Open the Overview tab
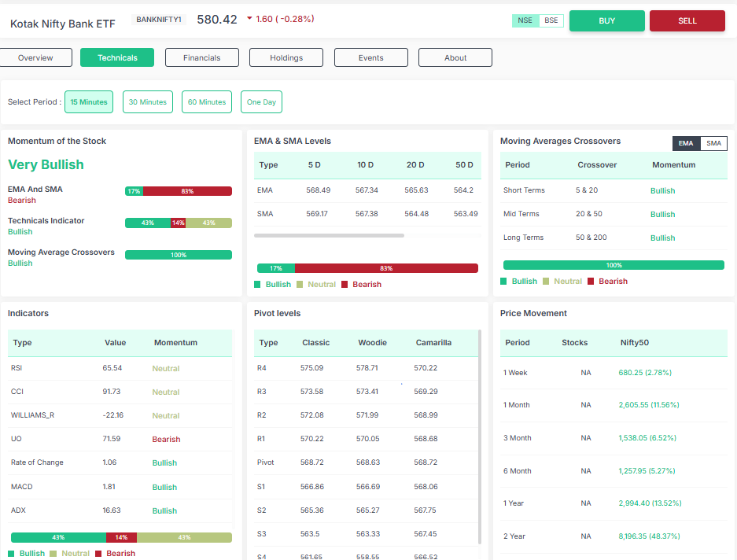The height and width of the screenshot is (560, 737). coord(35,57)
